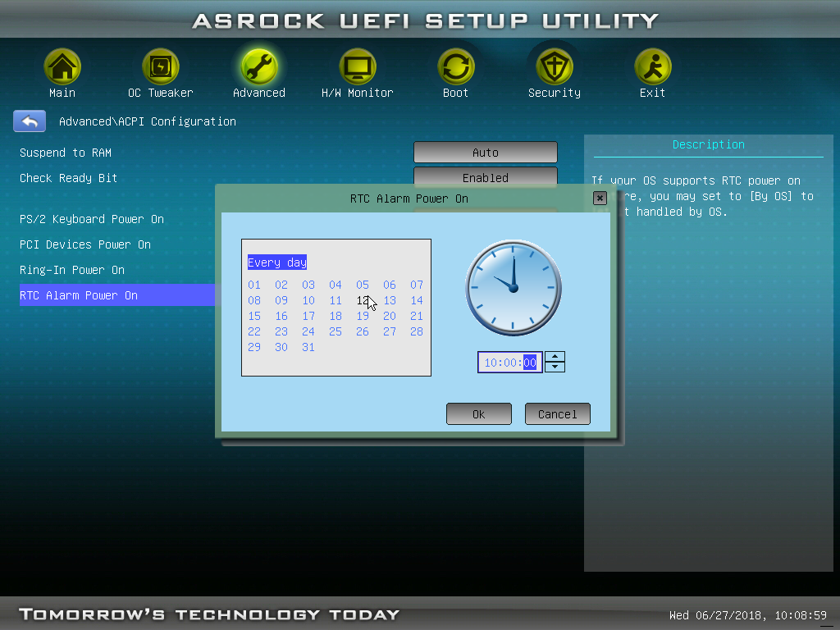
Task: Click the blue back arrow button
Action: click(30, 121)
